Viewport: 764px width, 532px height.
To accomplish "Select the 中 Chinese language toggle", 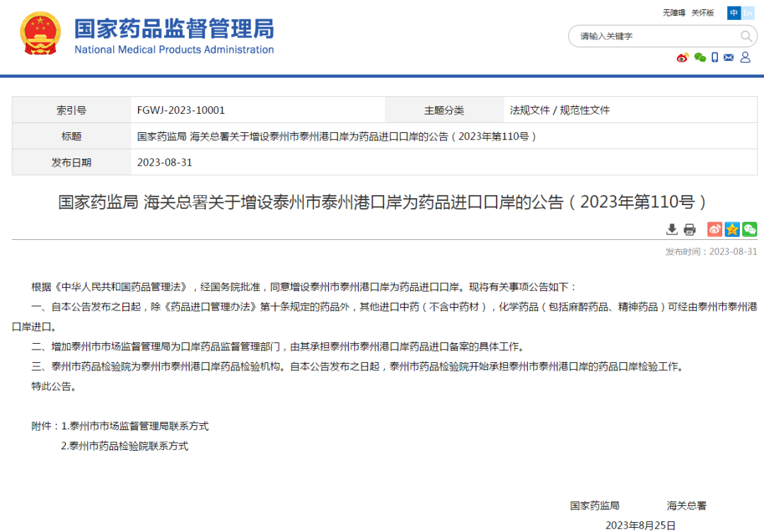I will 734,13.
